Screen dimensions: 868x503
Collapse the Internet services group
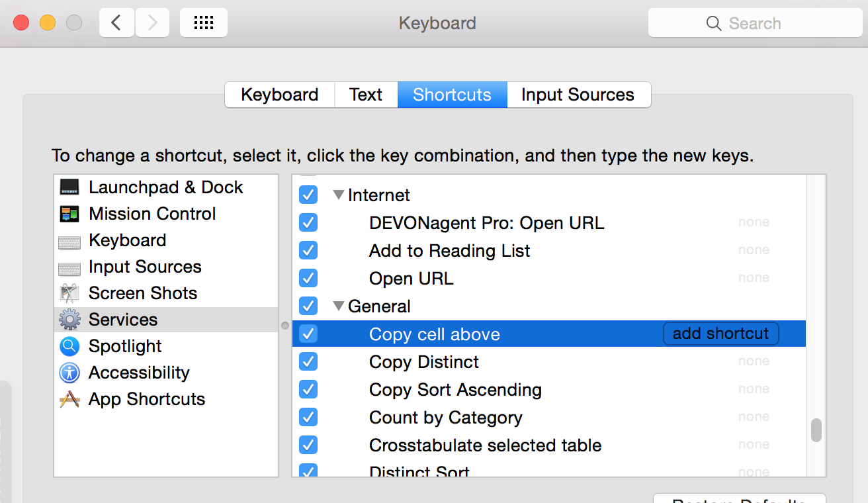339,195
